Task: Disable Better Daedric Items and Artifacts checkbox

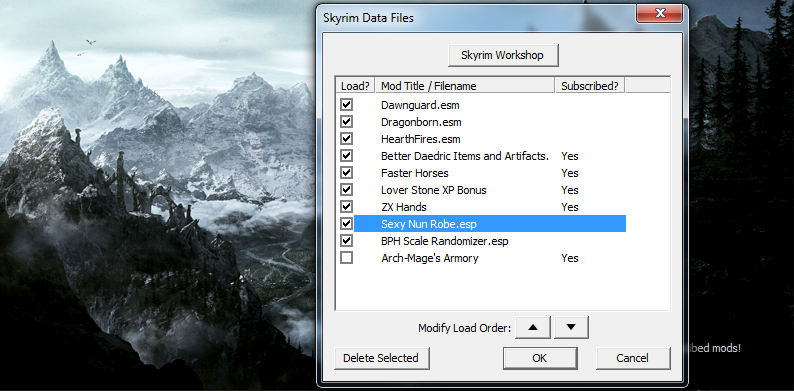Action: pos(347,155)
